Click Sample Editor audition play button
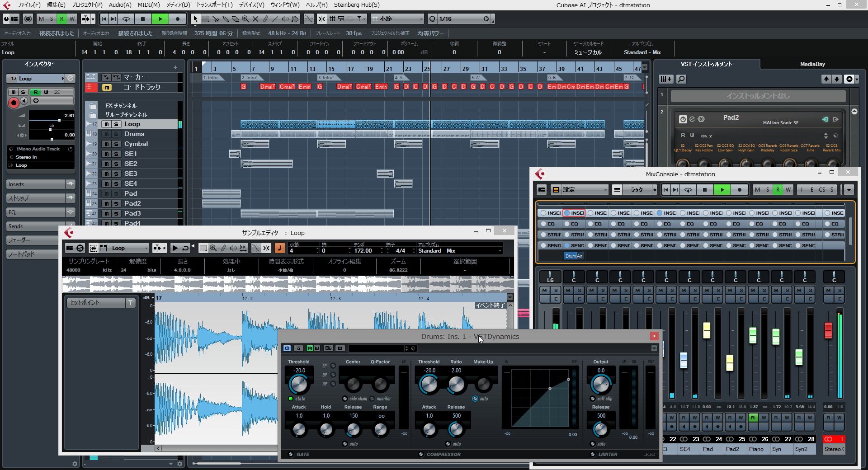This screenshot has height=470, width=868. [x=175, y=248]
